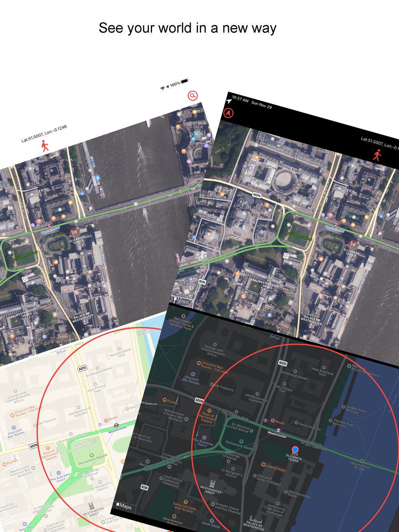Tap the red search magnifier icon

coord(193,96)
